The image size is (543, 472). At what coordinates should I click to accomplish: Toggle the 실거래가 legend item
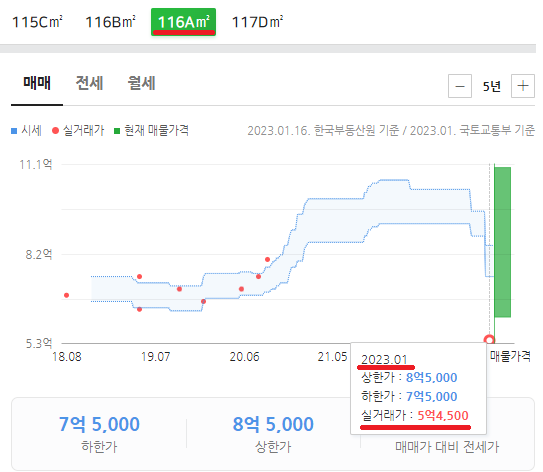click(78, 131)
